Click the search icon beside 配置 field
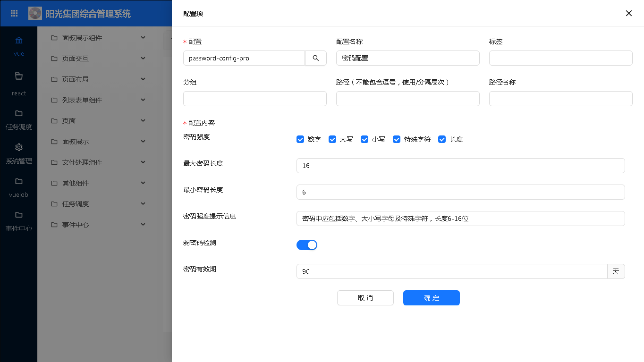Screen dimensions: 644x362 [x=316, y=58]
